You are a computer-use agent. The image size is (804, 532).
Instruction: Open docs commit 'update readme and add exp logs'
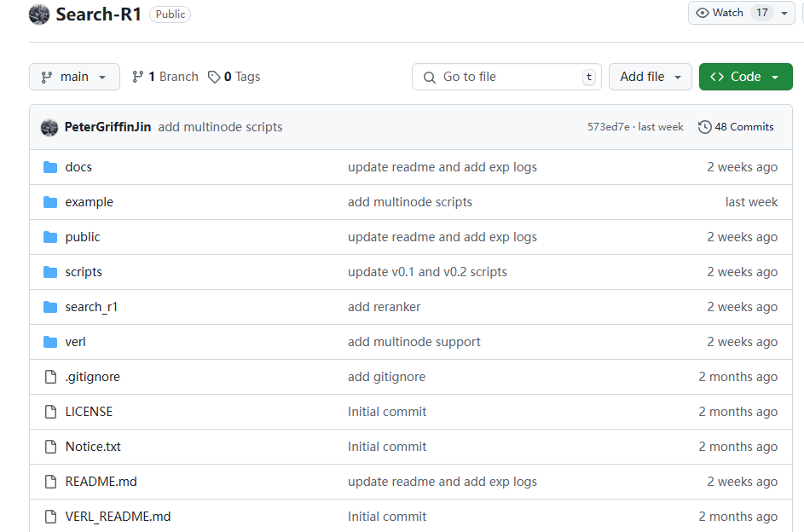tap(442, 167)
